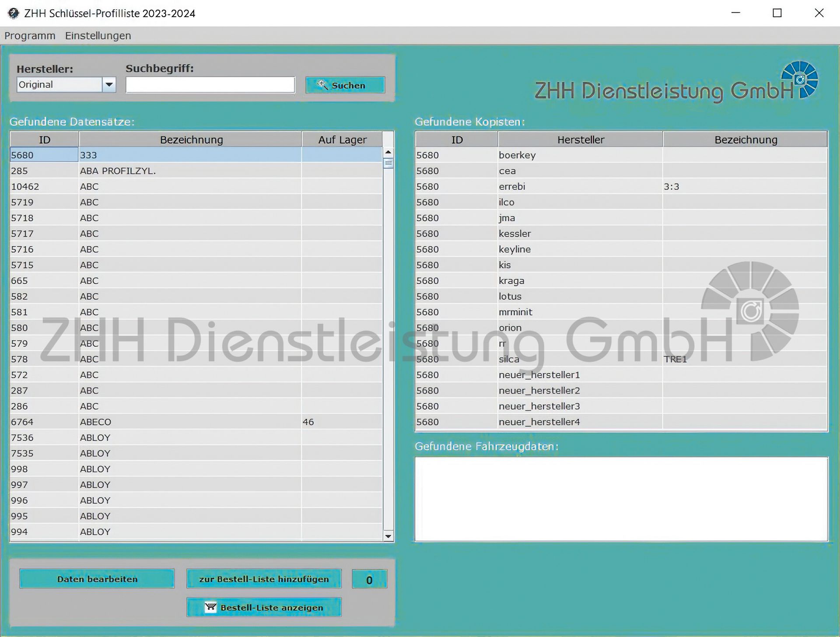The image size is (840, 637).
Task: Click Bezeichnung header in Datensätze table
Action: 191,139
